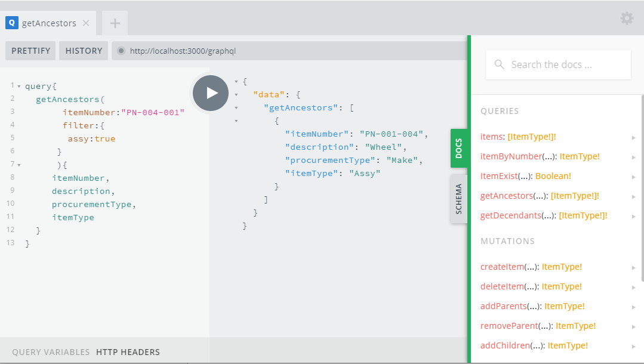Image resolution: width=644 pixels, height=364 pixels.
Task: Toggle the DOCS side panel
Action: [458, 148]
